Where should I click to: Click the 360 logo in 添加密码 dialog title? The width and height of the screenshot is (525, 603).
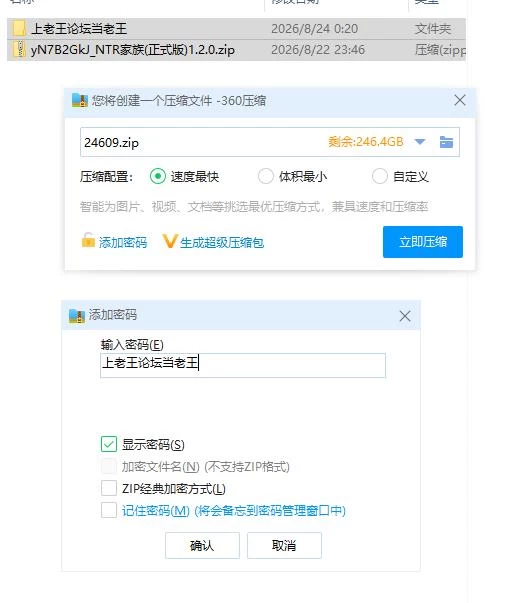77,315
